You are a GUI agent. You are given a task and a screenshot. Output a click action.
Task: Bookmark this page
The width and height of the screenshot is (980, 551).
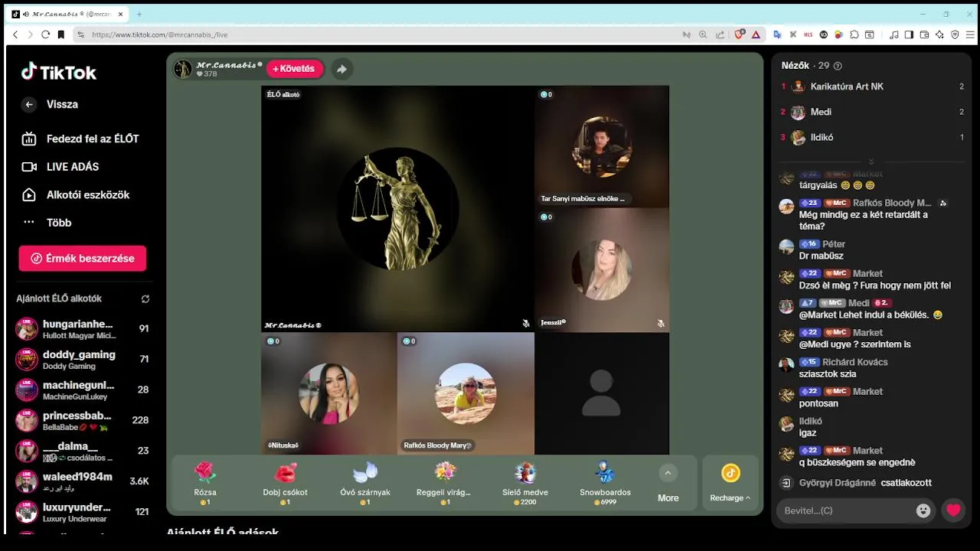(61, 34)
